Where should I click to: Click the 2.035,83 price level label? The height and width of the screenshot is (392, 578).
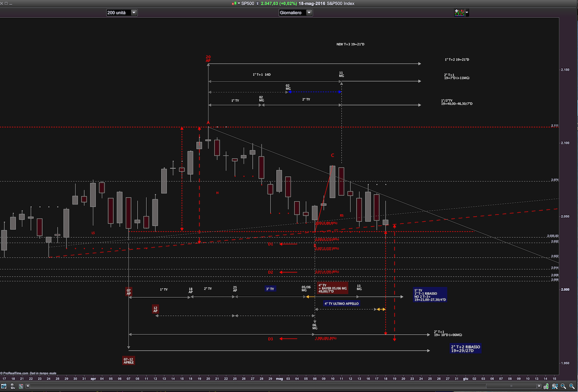(x=553, y=236)
